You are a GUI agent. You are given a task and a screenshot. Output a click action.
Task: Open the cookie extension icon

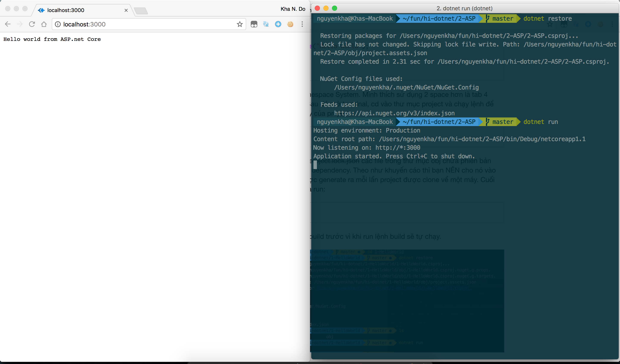click(x=290, y=24)
